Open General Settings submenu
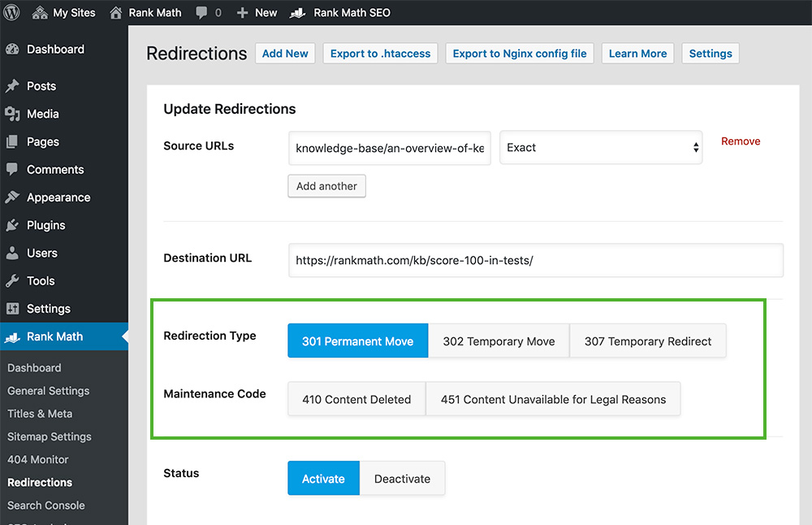Image resolution: width=812 pixels, height=525 pixels. coord(48,390)
